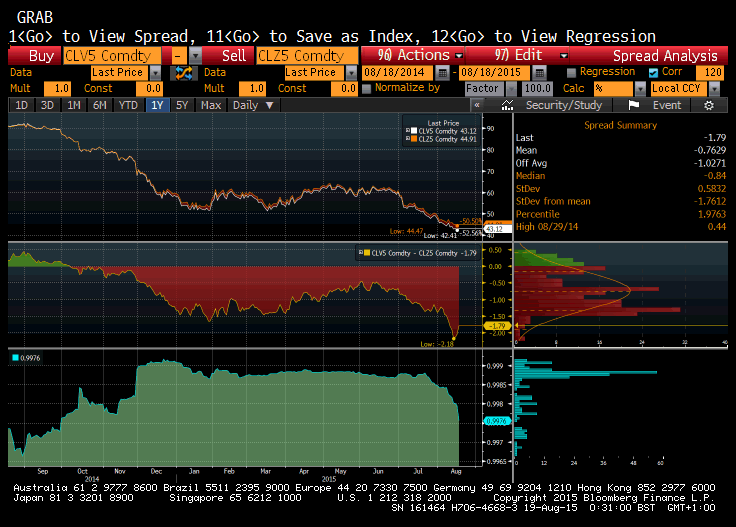The height and width of the screenshot is (527, 736).
Task: Open end date calendar picker icon
Action: (x=539, y=72)
